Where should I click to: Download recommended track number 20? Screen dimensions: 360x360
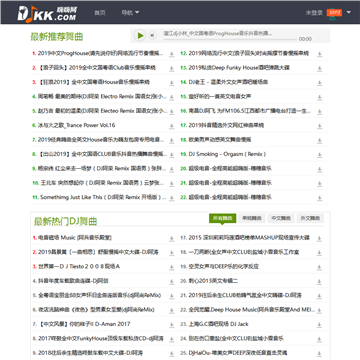pyautogui.click(x=320, y=170)
